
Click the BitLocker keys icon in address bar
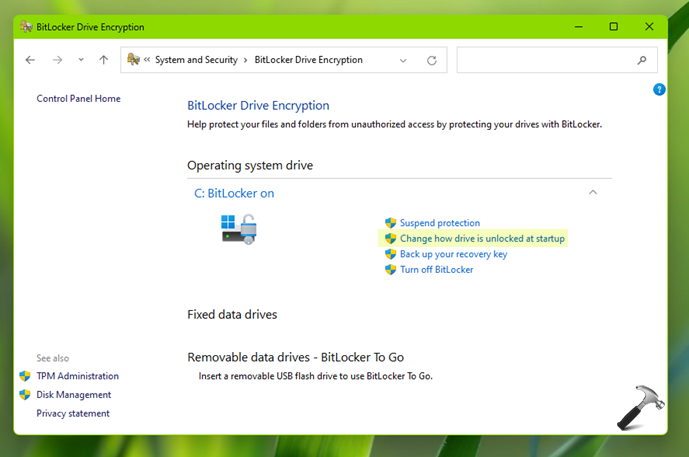[x=133, y=60]
